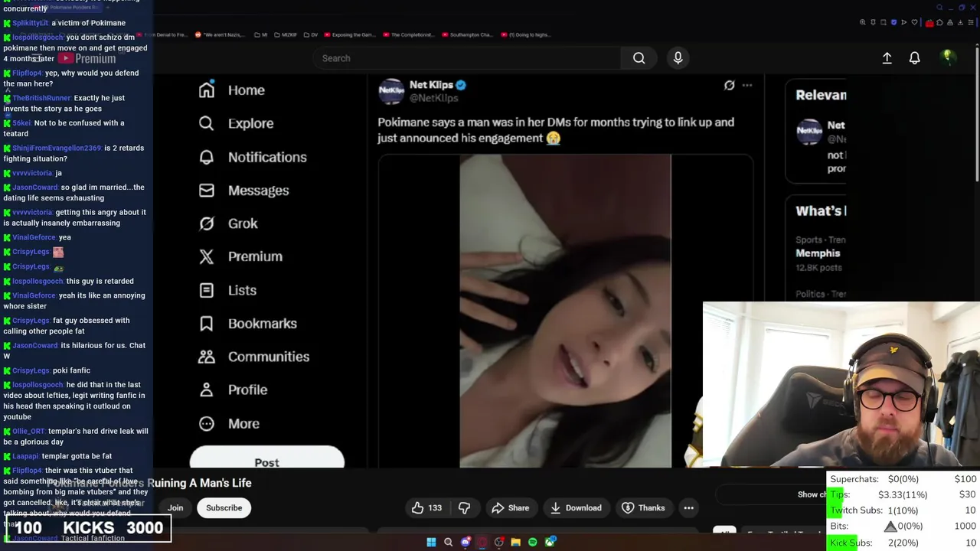Viewport: 980px width, 551px height.
Task: Click the Download button under the video
Action: 576,508
